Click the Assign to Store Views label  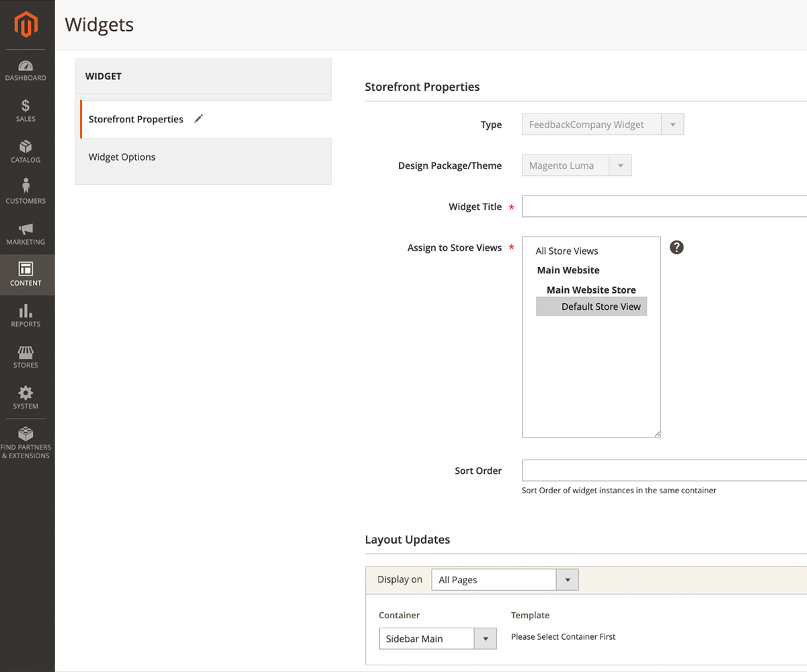point(455,247)
